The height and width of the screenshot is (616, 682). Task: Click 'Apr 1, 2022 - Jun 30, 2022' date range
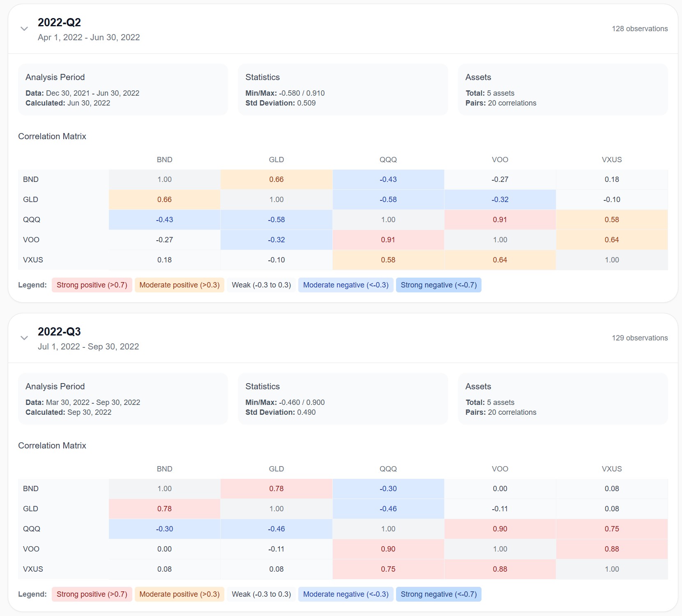pyautogui.click(x=89, y=37)
